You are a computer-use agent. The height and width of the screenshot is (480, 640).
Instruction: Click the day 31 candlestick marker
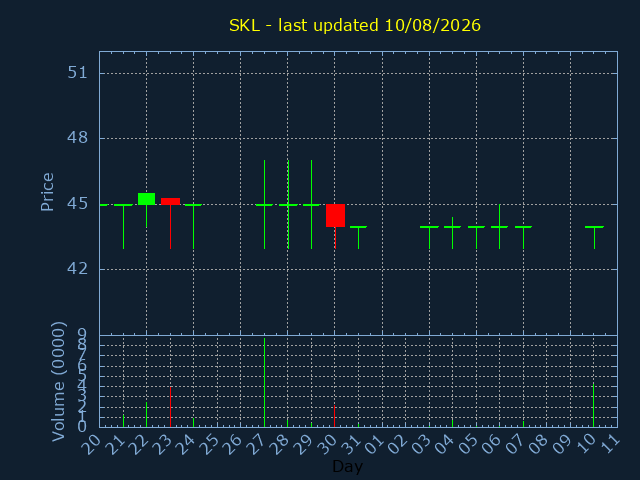tap(358, 237)
